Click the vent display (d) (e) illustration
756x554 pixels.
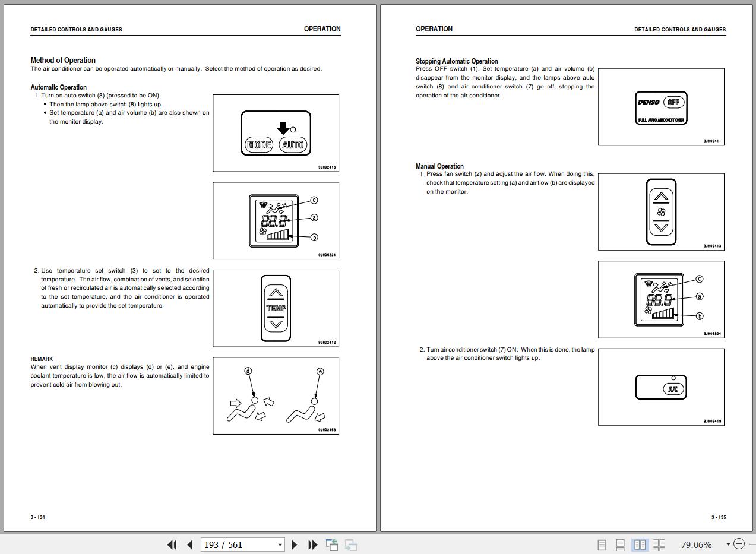pyautogui.click(x=276, y=395)
